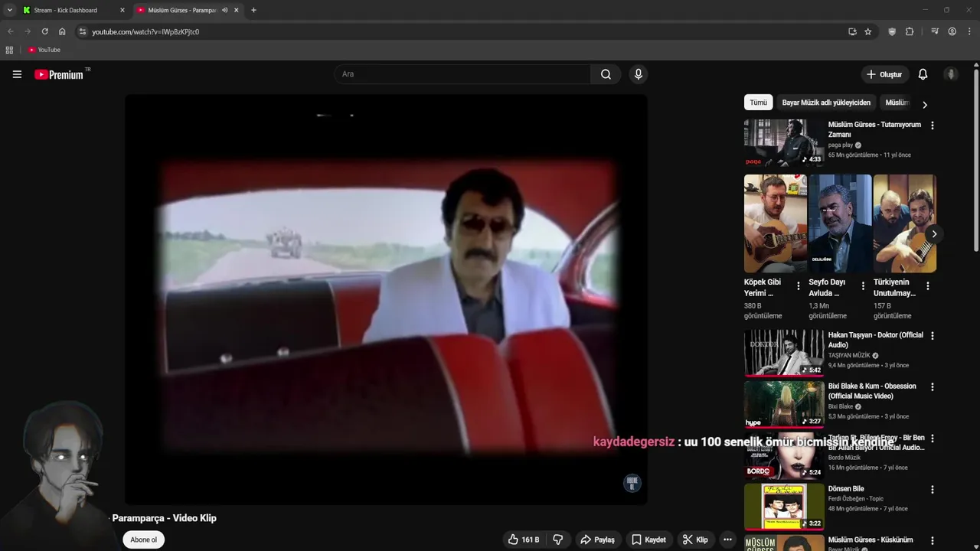Type in the Ara search field
Viewport: 980px width, 551px height.
462,74
